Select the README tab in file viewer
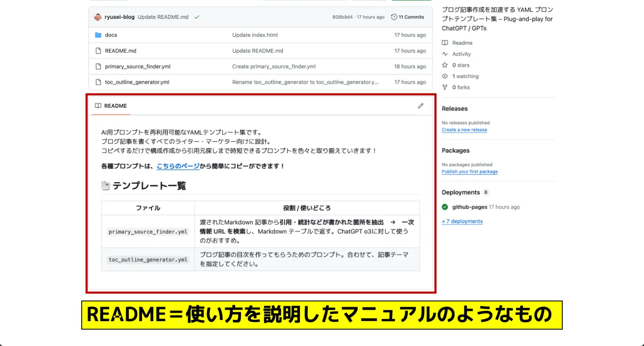The width and height of the screenshot is (644, 346). point(111,106)
